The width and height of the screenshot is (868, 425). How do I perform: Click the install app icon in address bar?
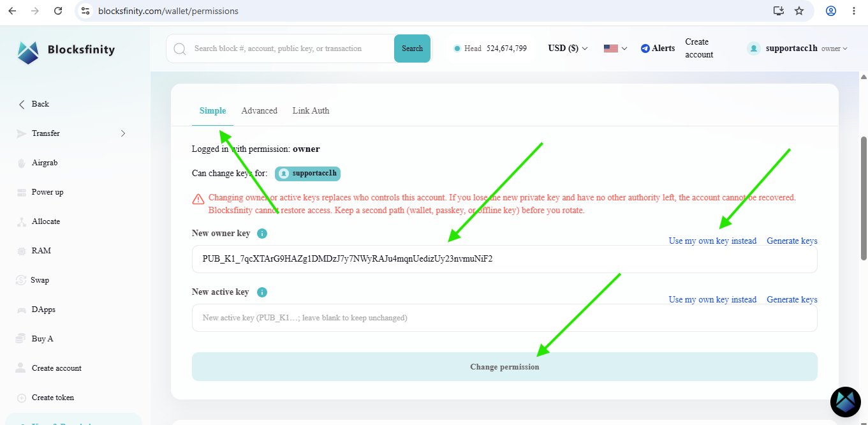click(x=778, y=11)
